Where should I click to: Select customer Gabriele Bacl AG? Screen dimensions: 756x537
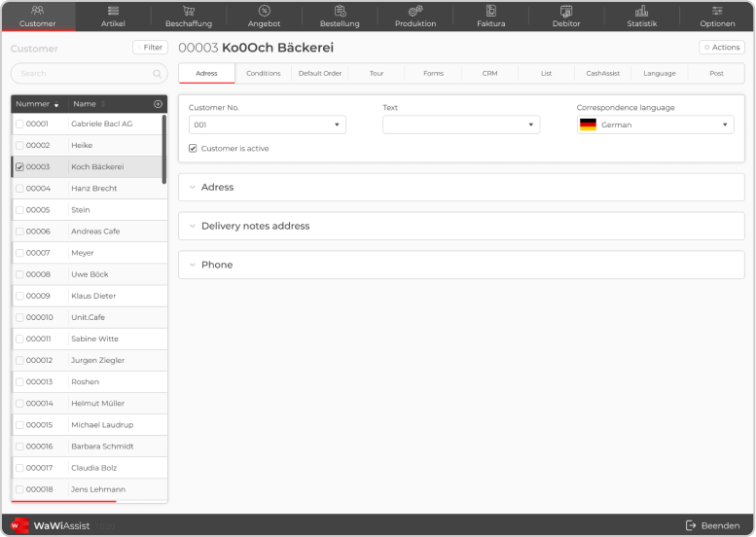click(x=102, y=124)
